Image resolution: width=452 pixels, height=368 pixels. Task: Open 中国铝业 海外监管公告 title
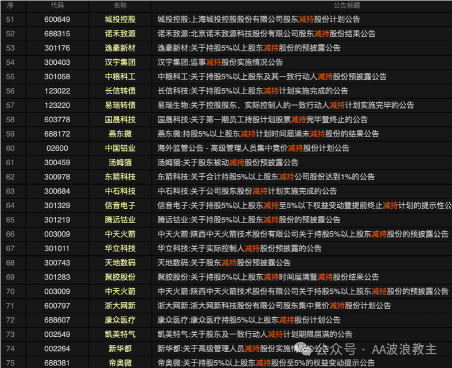pyautogui.click(x=253, y=148)
